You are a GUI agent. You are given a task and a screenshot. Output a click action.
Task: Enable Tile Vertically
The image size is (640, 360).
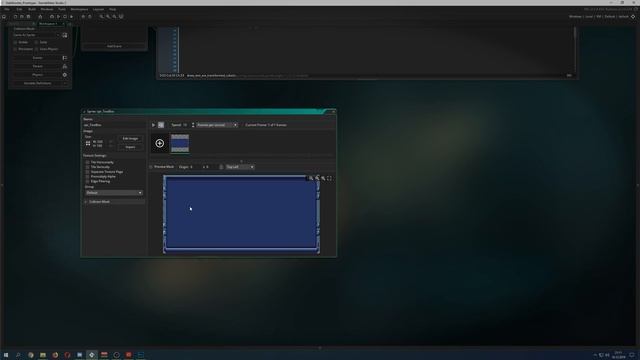[x=87, y=167]
